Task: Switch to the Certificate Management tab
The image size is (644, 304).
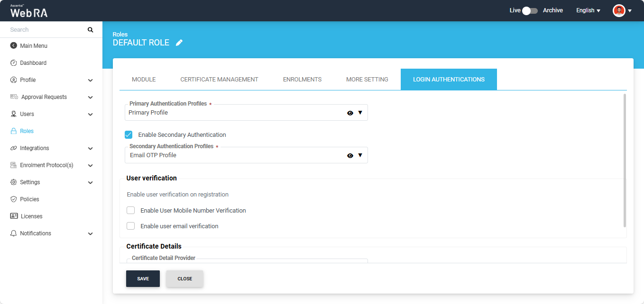Action: [x=219, y=80]
